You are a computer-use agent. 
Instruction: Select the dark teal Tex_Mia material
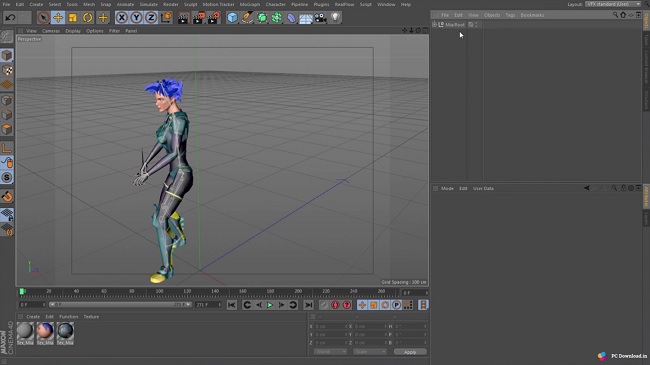(65, 333)
